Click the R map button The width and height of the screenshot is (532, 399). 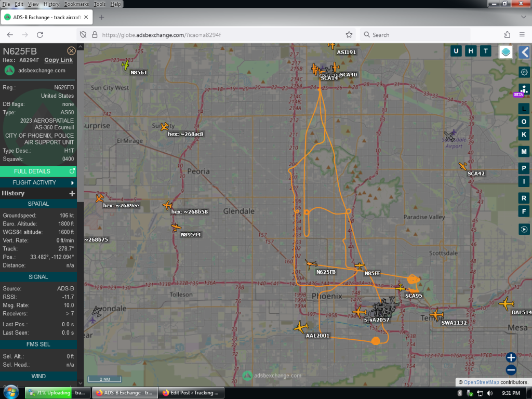(x=524, y=198)
